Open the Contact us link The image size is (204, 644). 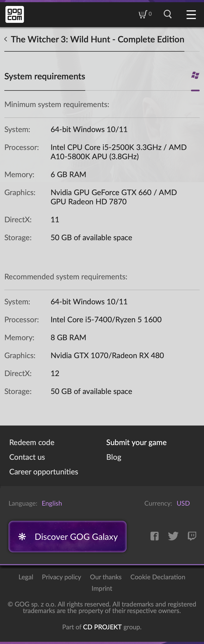pos(27,457)
